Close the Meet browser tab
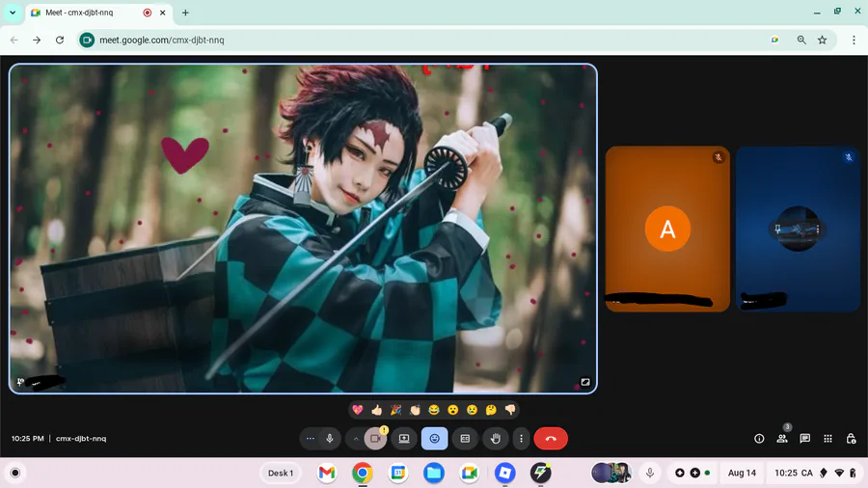This screenshot has height=488, width=868. 163,13
